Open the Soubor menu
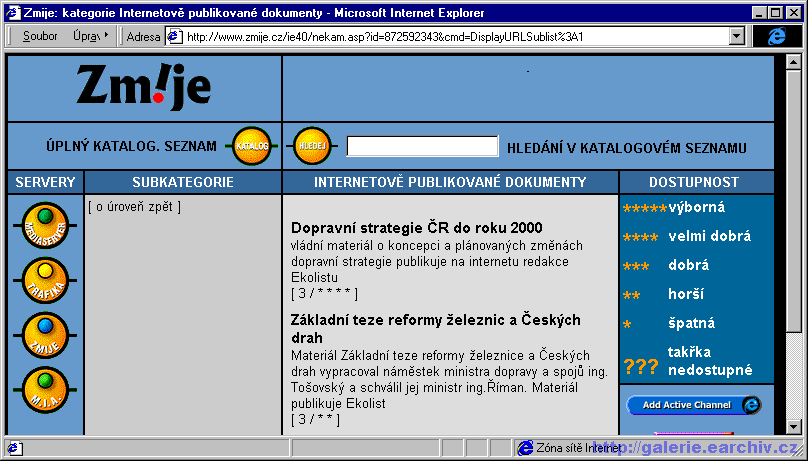 40,37
